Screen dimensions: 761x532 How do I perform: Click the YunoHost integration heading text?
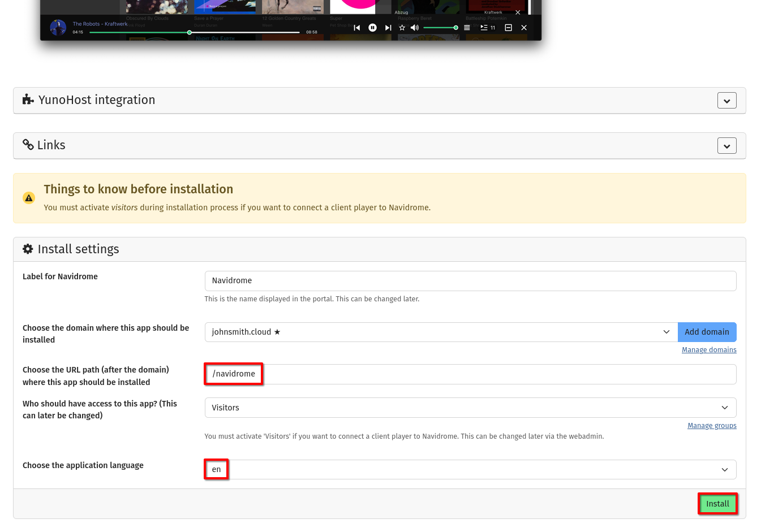pos(97,100)
